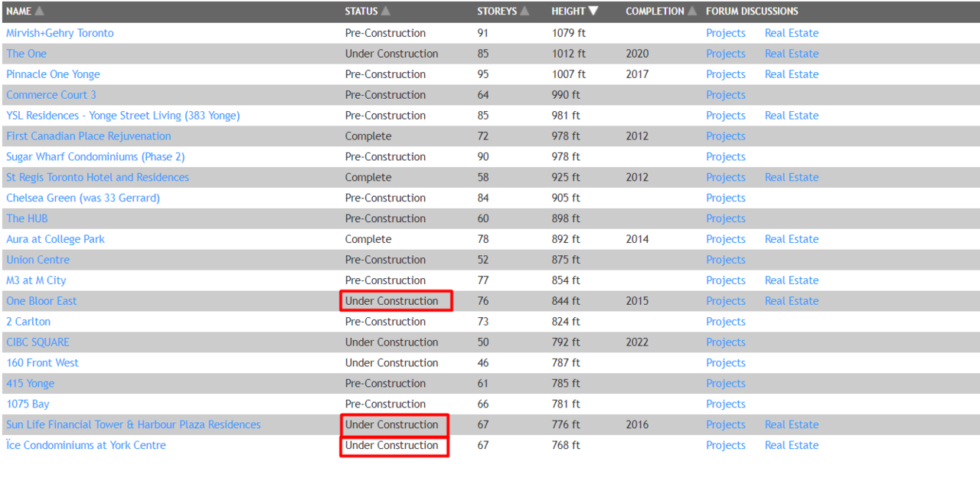Open Commerce Court 3 entry

(51, 95)
